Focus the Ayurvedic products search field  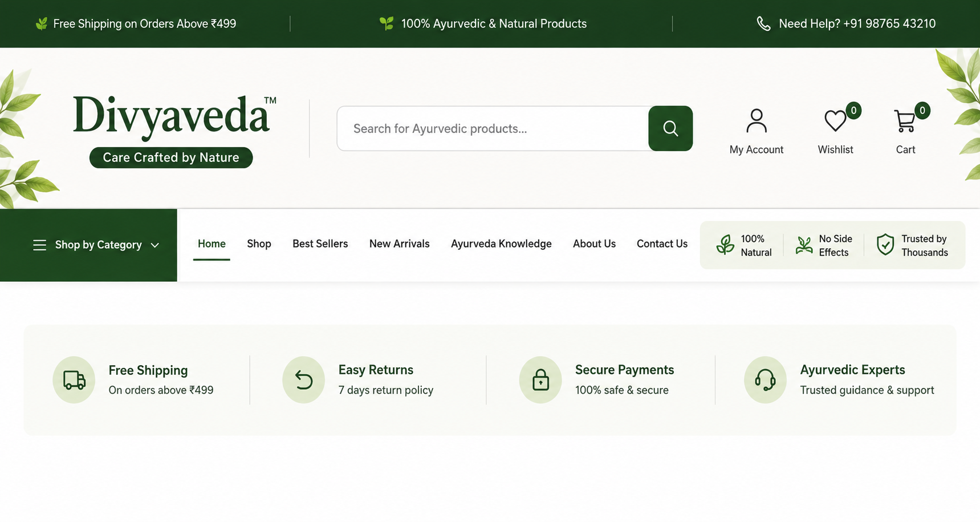click(x=493, y=128)
